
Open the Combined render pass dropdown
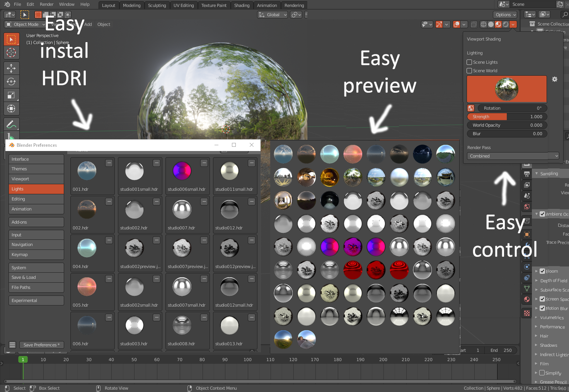point(513,156)
